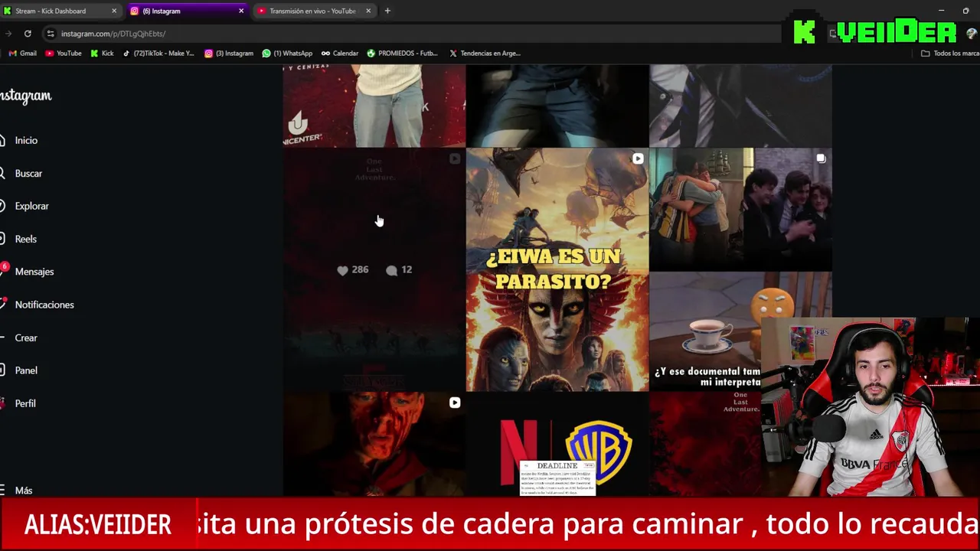
Task: Open hovered post with 286 likes
Action: point(374,269)
